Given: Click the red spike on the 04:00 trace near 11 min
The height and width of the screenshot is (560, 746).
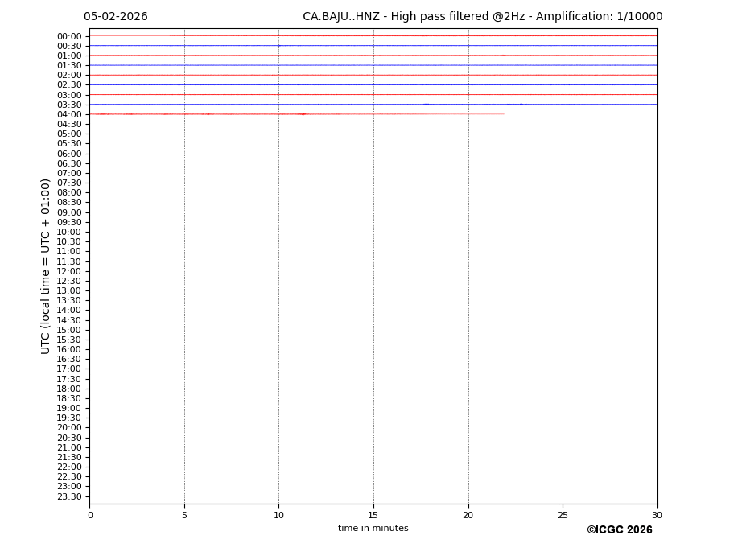Looking at the screenshot, I should pyautogui.click(x=303, y=114).
